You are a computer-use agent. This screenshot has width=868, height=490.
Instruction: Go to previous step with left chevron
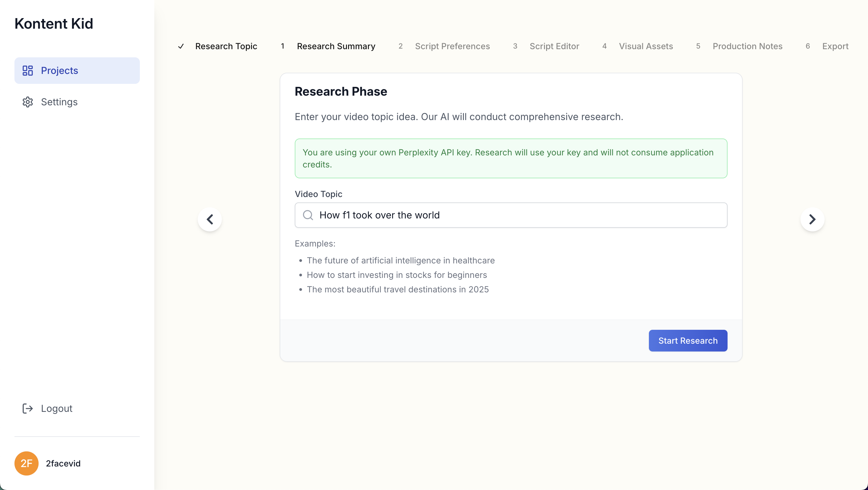209,220
